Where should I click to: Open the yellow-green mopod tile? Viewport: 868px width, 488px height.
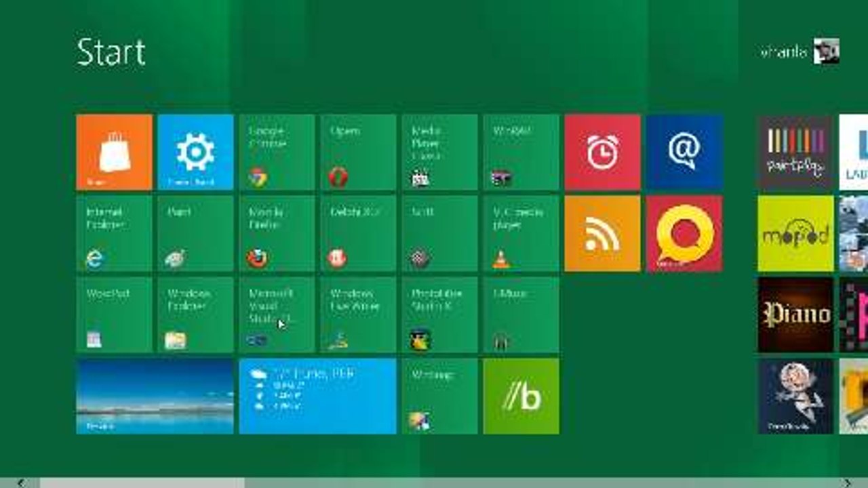[x=795, y=233]
